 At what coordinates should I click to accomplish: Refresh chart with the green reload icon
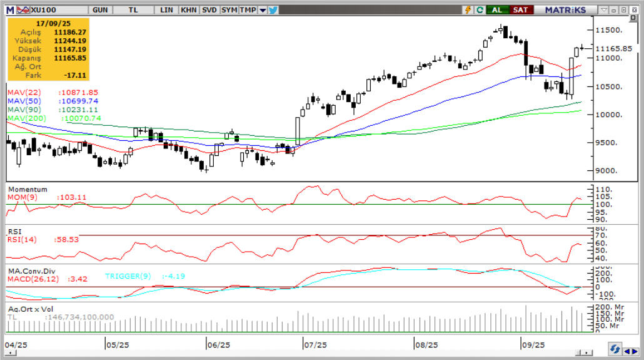(x=480, y=10)
